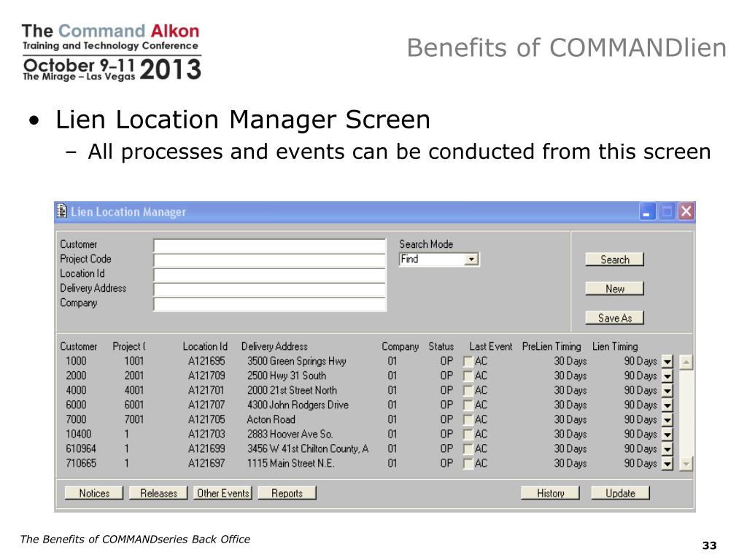Focus the Delivery Address search field

(x=269, y=289)
